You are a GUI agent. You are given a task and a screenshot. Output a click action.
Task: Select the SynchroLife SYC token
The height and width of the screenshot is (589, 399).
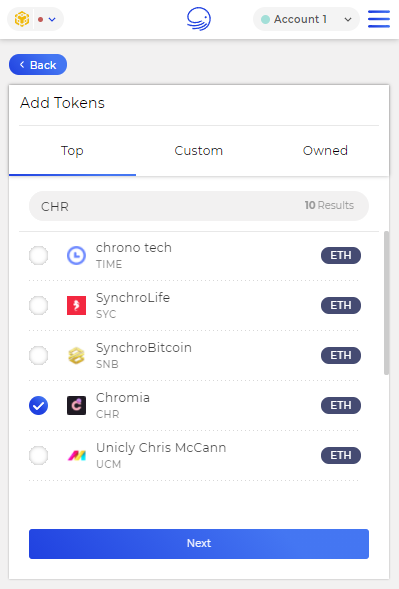coord(38,305)
